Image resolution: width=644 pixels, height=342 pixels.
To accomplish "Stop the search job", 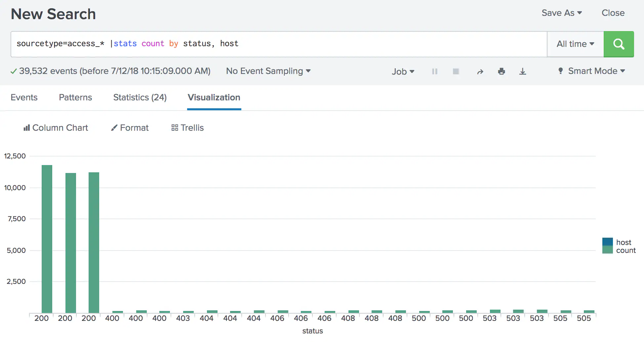I will [456, 71].
